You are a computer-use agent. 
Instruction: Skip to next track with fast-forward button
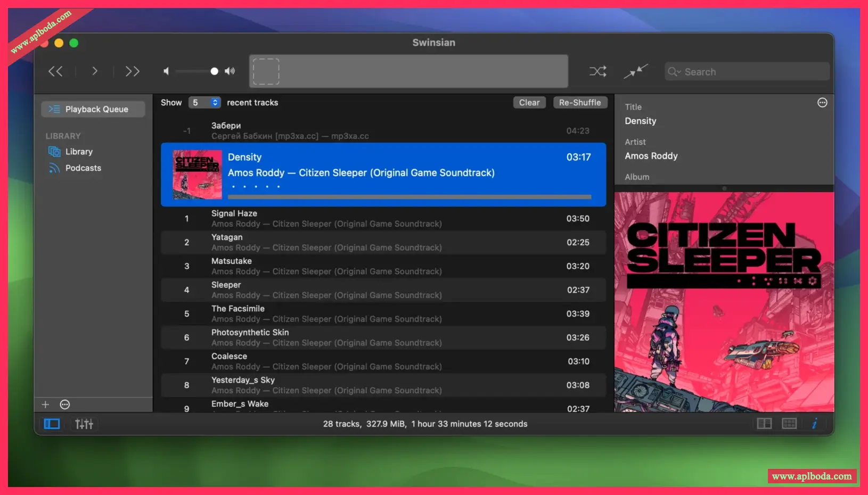133,71
